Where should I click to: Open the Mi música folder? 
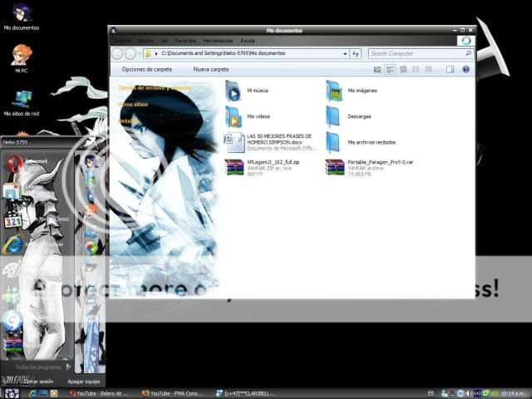(247, 91)
